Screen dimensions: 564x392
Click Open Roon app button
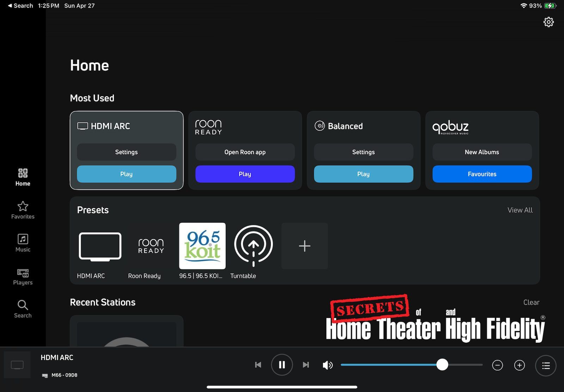coord(245,152)
